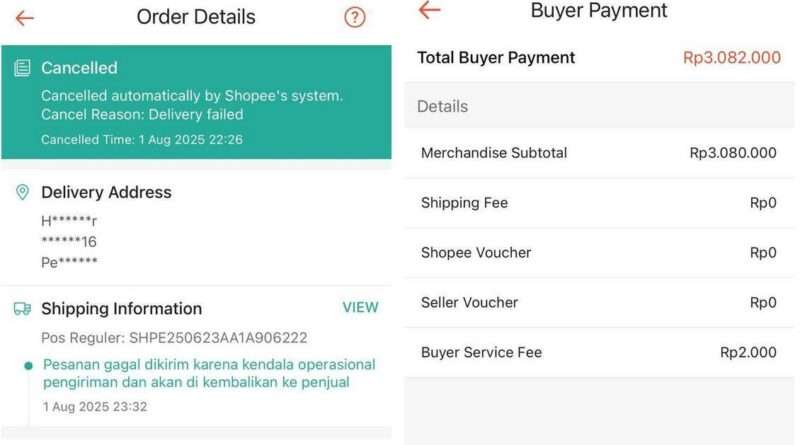Screen dimensions: 800x445
Task: Tap the back arrow on Buyer Payment
Action: [x=429, y=10]
